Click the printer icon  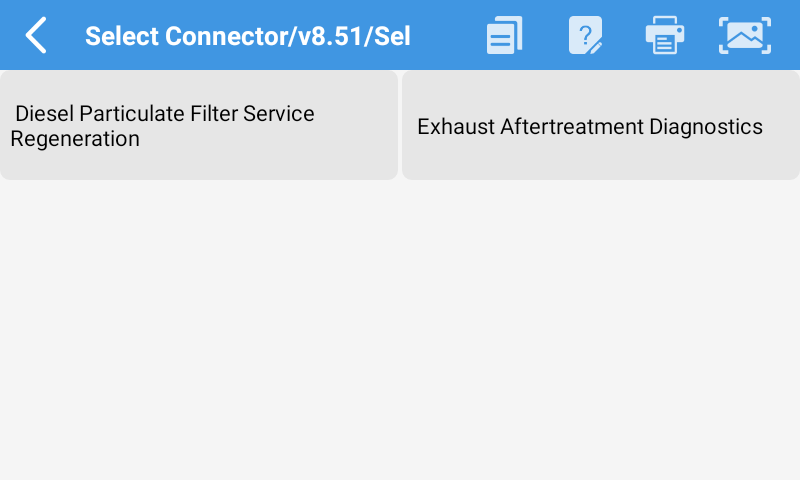click(664, 36)
